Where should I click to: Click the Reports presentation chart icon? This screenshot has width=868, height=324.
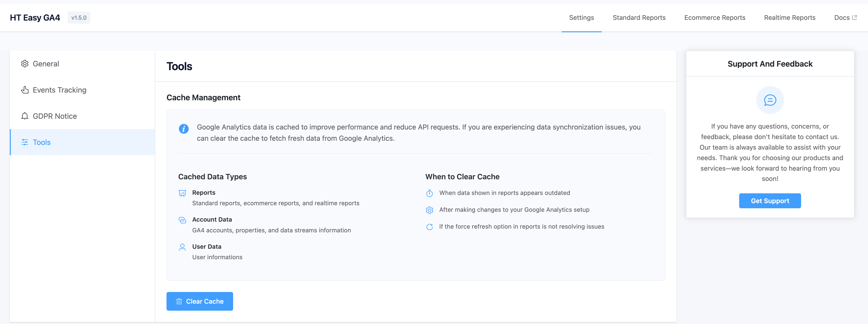click(x=182, y=193)
